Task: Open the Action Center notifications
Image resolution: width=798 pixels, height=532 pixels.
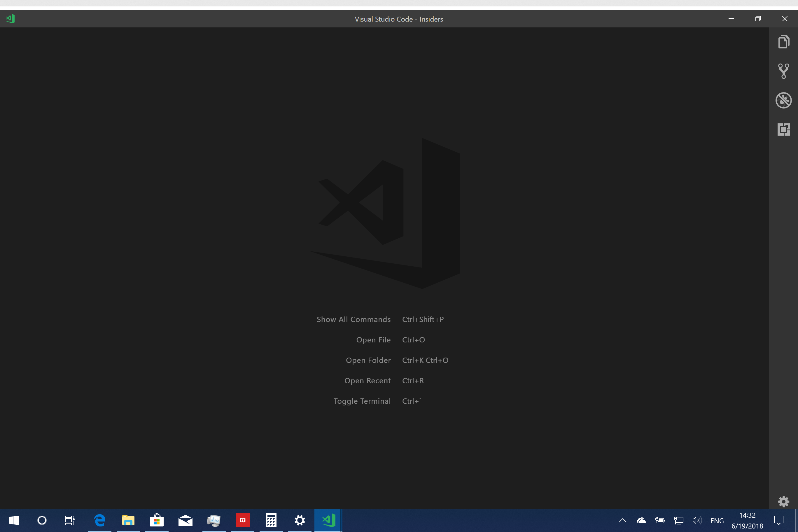Action: coord(779,520)
